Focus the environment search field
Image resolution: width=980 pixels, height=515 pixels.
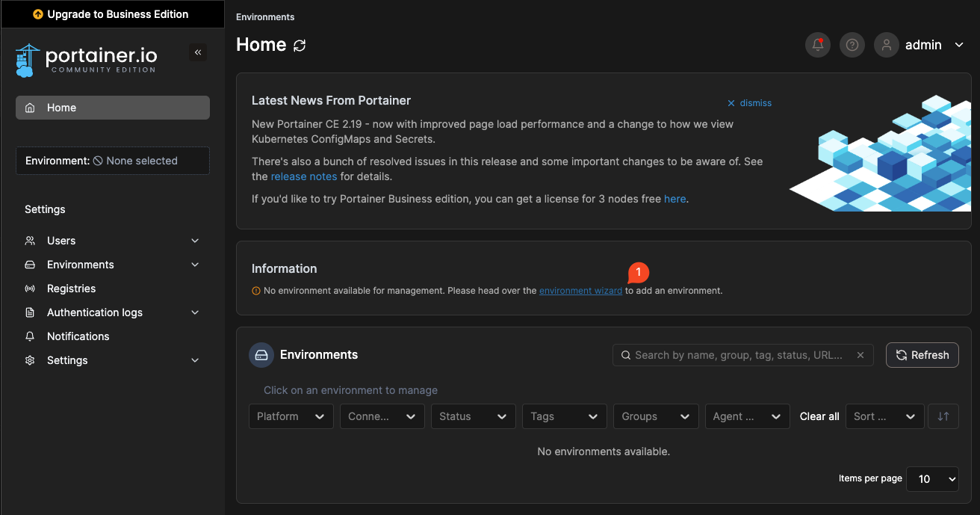[x=743, y=355]
